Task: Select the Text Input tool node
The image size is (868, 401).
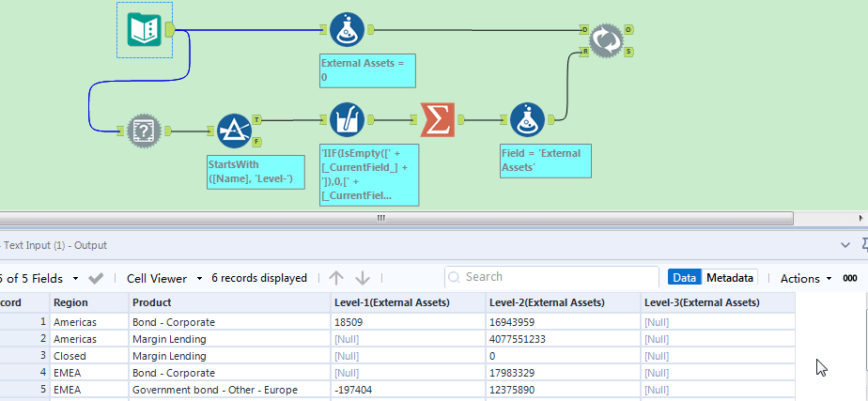Action: (x=144, y=30)
